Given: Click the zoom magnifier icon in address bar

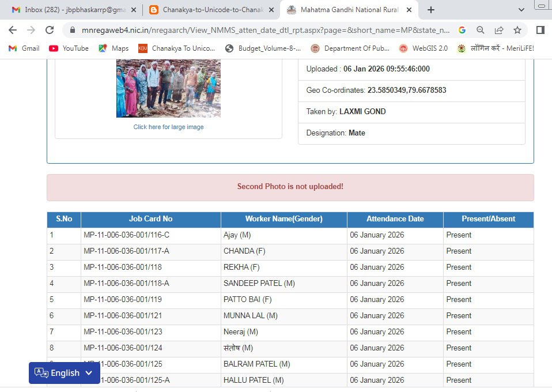Looking at the screenshot, I should pos(481,30).
